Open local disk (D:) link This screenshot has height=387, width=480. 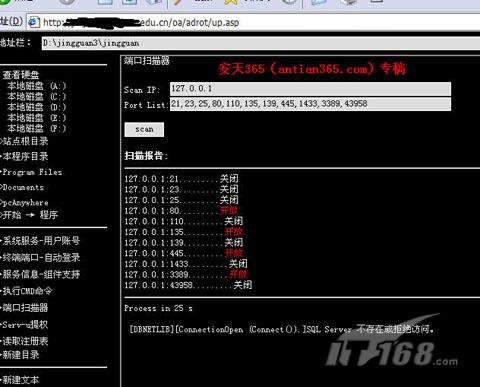[x=37, y=107]
